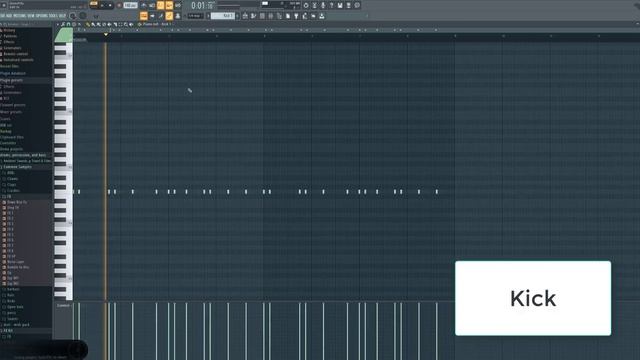Open the 'Claps' sample folder
Viewport: 640px width, 360px height.
tap(12, 184)
